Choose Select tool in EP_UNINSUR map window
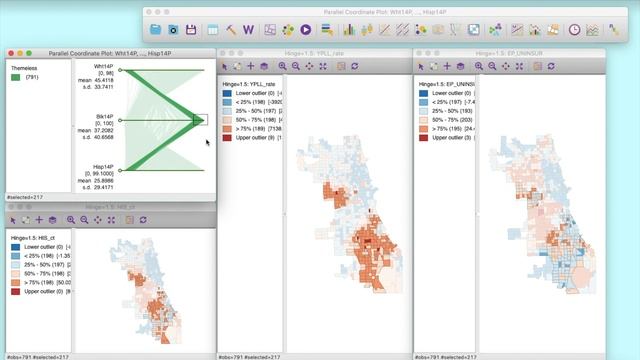Viewport: 640px width, 360px height. pos(421,66)
